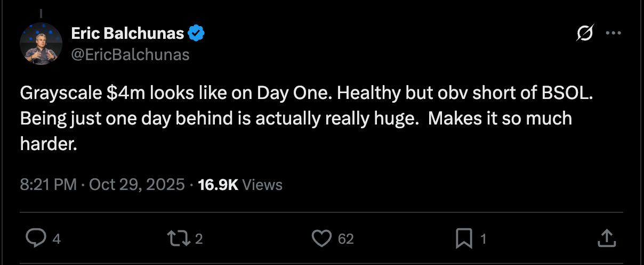Open the share arrow menu
The height and width of the screenshot is (265, 644).
pyautogui.click(x=607, y=238)
